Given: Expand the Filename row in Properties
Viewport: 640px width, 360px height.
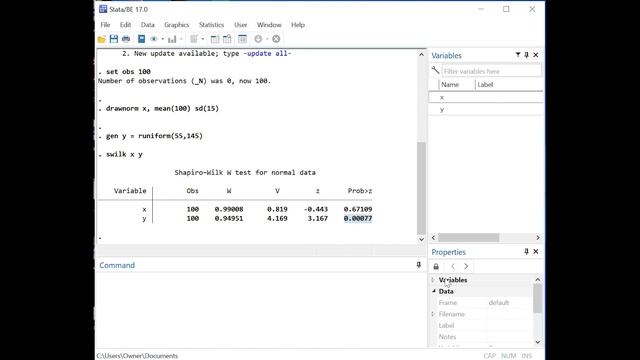Looking at the screenshot, I should (433, 314).
